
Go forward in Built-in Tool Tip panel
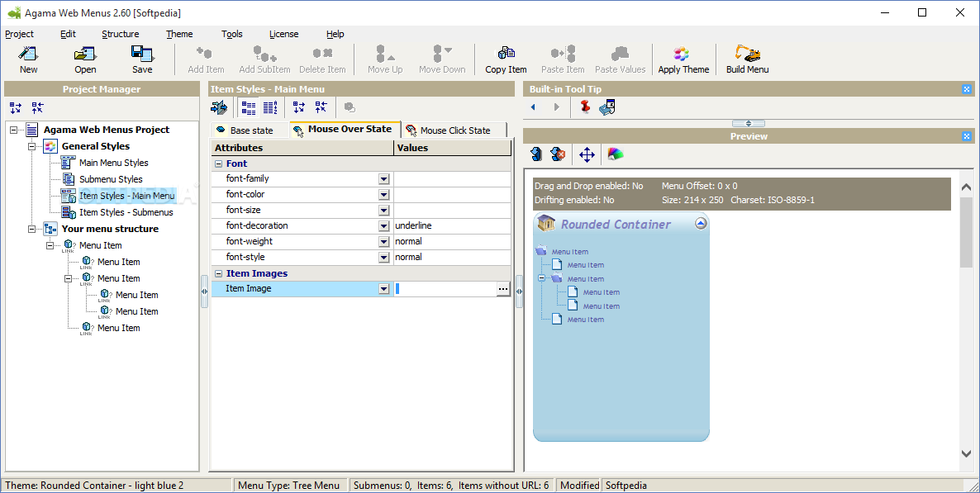[556, 107]
